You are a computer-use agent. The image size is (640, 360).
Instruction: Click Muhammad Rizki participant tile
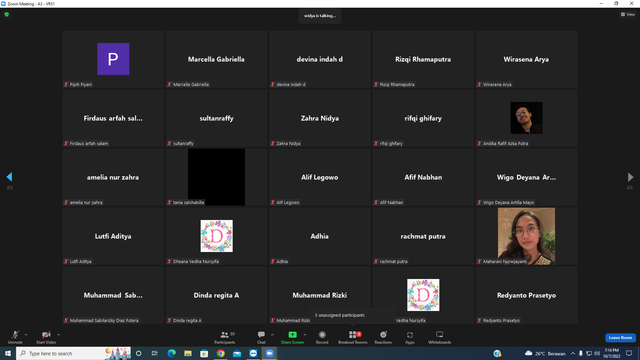coord(320,295)
